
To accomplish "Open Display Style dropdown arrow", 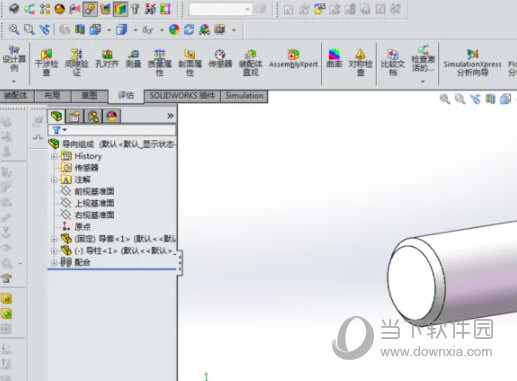I will [135, 30].
